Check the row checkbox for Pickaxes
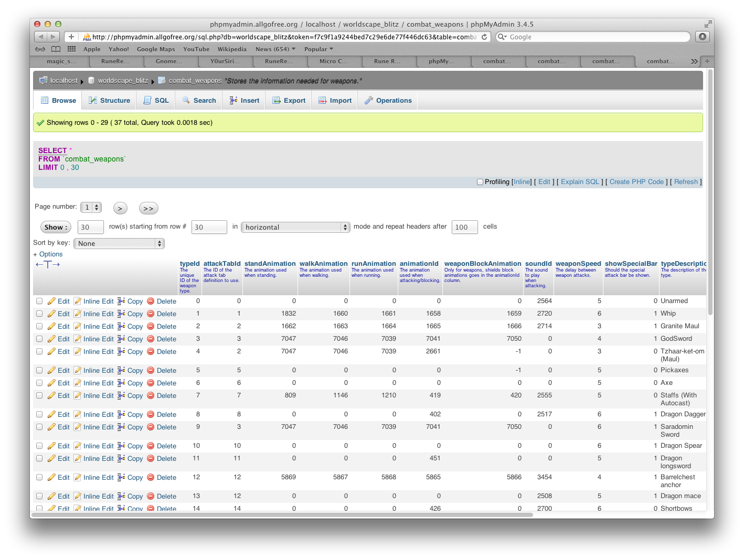This screenshot has width=744, height=560. [39, 370]
